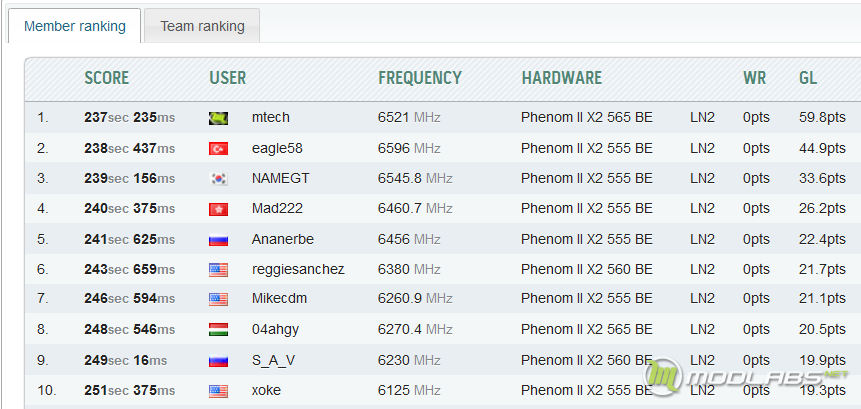Image resolution: width=861 pixels, height=409 pixels.
Task: Click the Hong Kong flag beside Mad222
Action: coord(219,209)
